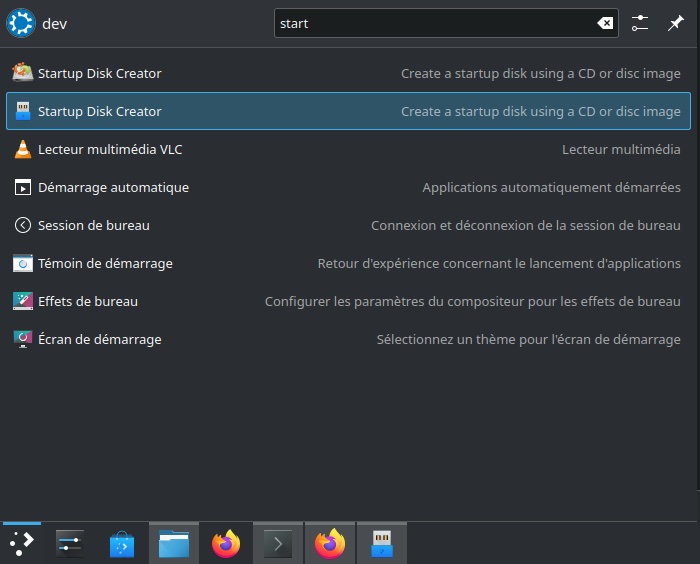This screenshot has width=700, height=564.
Task: Pin the launcher menu open
Action: click(675, 23)
